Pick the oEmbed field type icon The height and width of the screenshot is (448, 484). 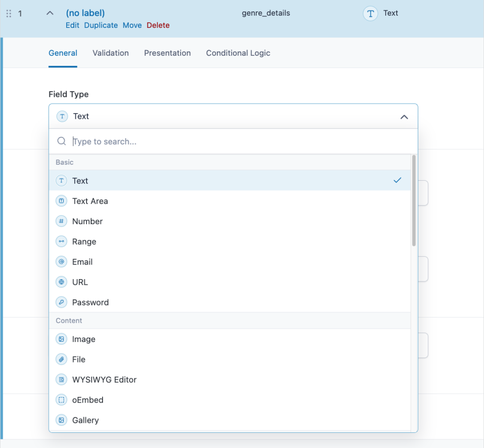pos(61,400)
